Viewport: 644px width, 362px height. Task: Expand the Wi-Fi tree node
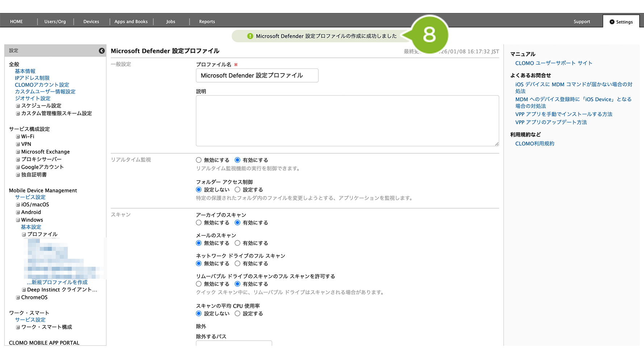pyautogui.click(x=18, y=137)
